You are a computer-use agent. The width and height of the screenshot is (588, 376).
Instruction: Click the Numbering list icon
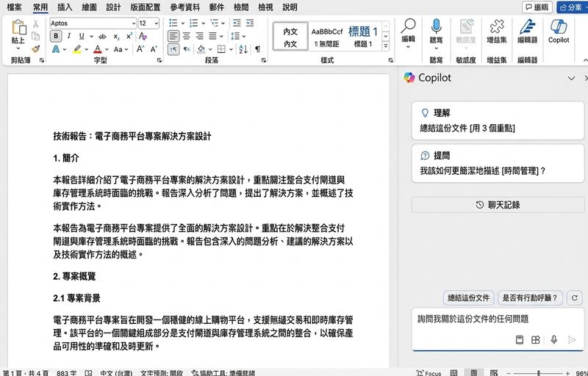(x=193, y=23)
